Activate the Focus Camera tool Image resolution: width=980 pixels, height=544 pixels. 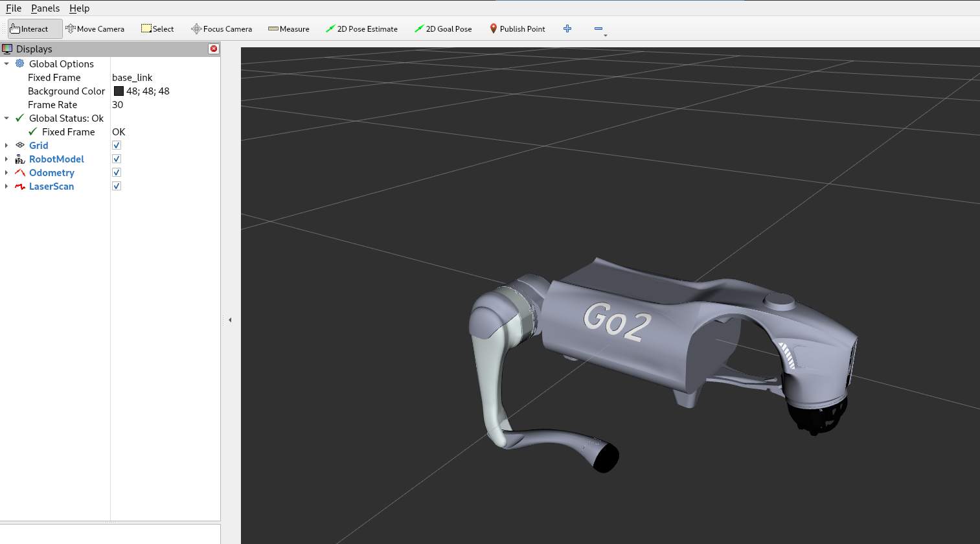pyautogui.click(x=222, y=28)
